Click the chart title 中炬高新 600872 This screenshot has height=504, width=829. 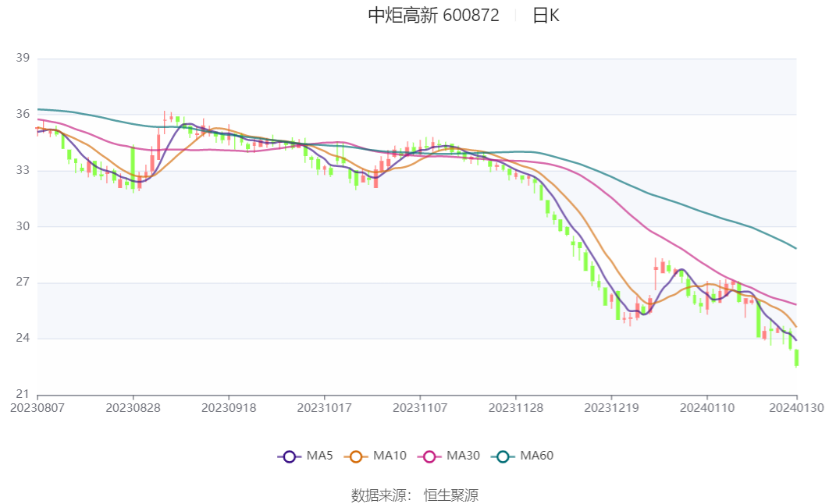433,16
